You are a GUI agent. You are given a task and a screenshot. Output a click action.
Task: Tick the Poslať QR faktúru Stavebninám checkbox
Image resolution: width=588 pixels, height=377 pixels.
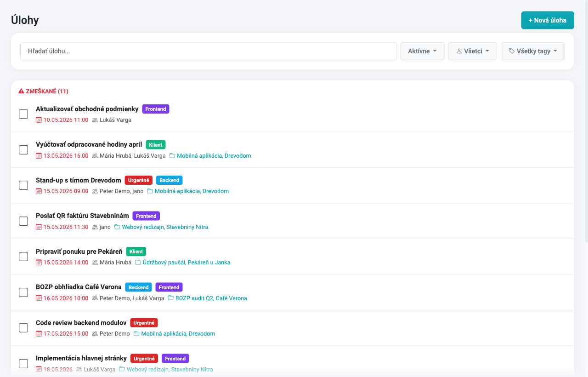coord(23,221)
